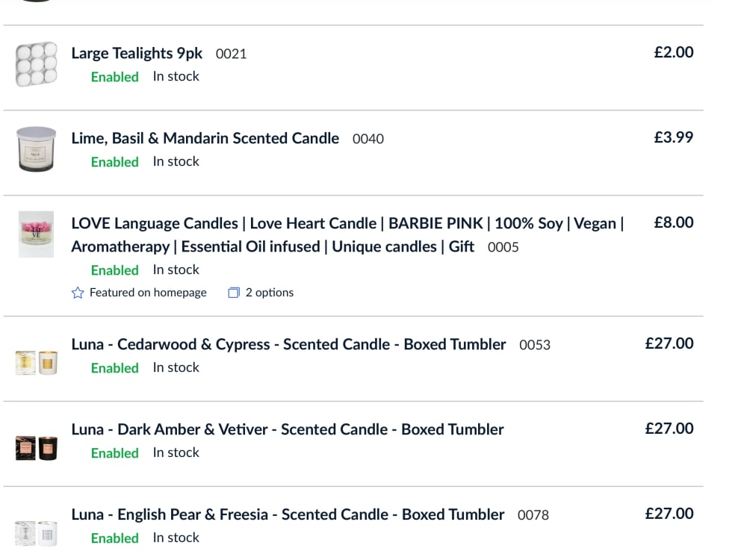Viewport: 747px width, 560px height.
Task: Open Luna Dark Amber & Vetiver title
Action: (288, 429)
